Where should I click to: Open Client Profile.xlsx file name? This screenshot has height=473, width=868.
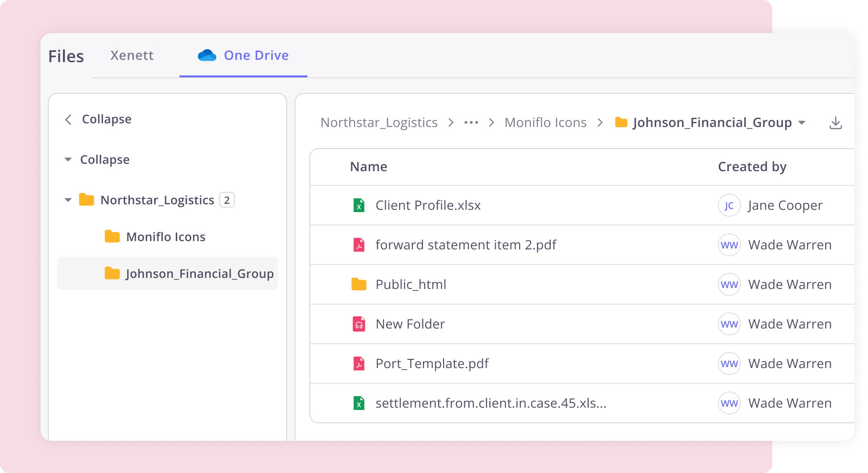point(428,205)
